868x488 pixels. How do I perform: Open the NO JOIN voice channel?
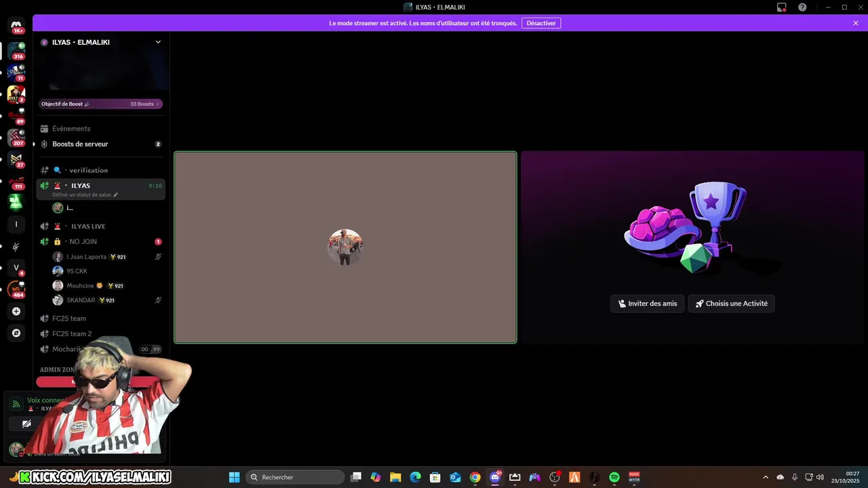click(83, 241)
